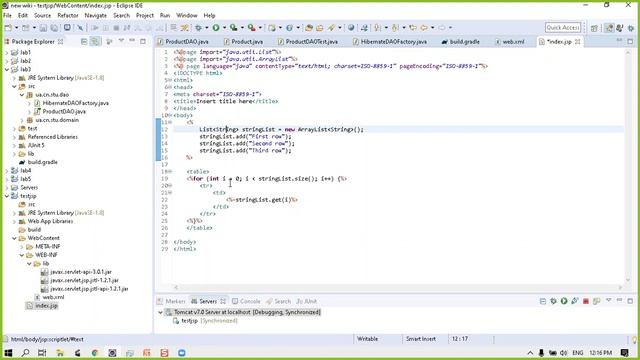Open the Search tab in bottom panel
640x360 pixels.
click(x=278, y=301)
